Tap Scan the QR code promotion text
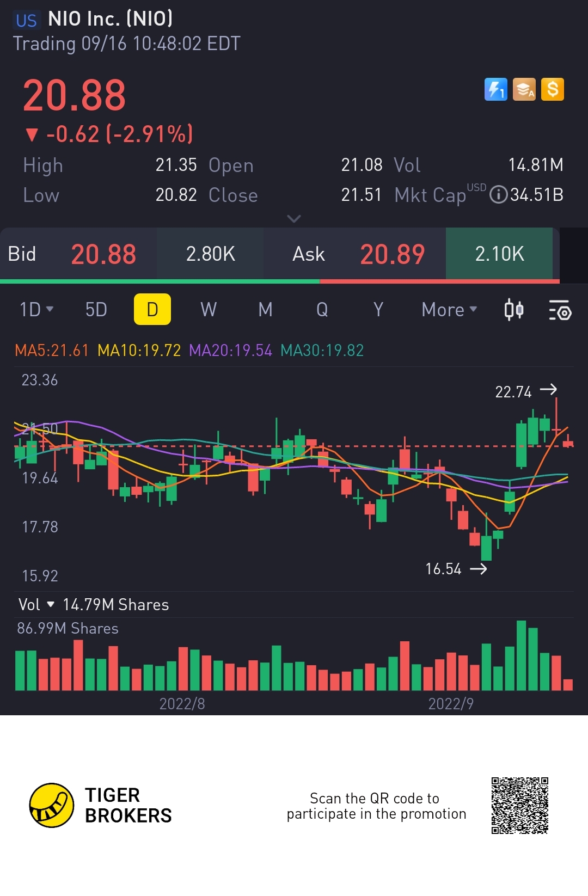 coord(376,806)
